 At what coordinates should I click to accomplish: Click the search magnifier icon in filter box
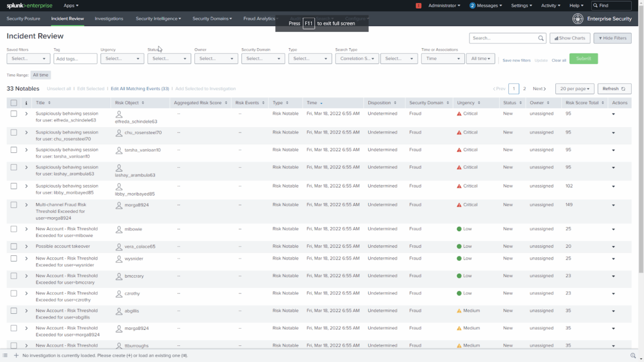[x=541, y=39]
